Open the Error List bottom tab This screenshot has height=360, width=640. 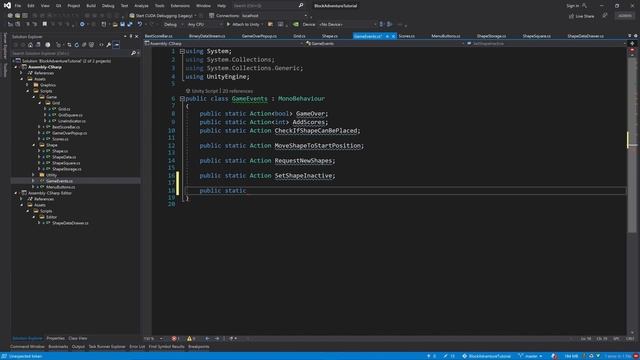137,347
